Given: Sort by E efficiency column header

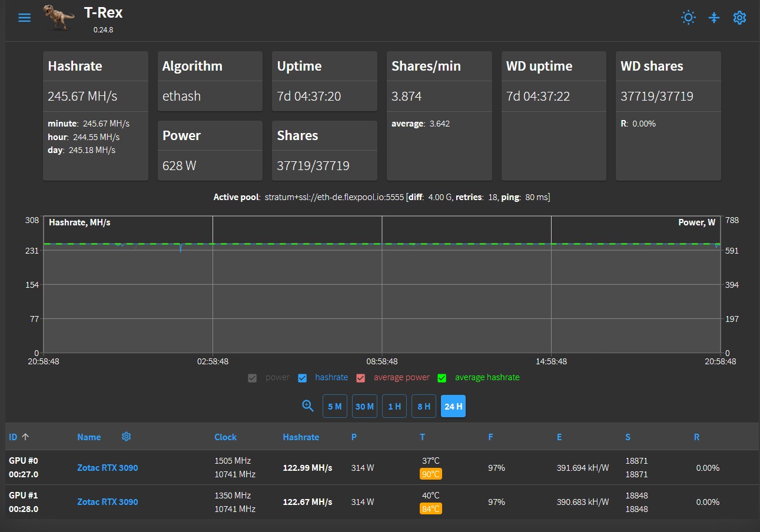Looking at the screenshot, I should (559, 437).
